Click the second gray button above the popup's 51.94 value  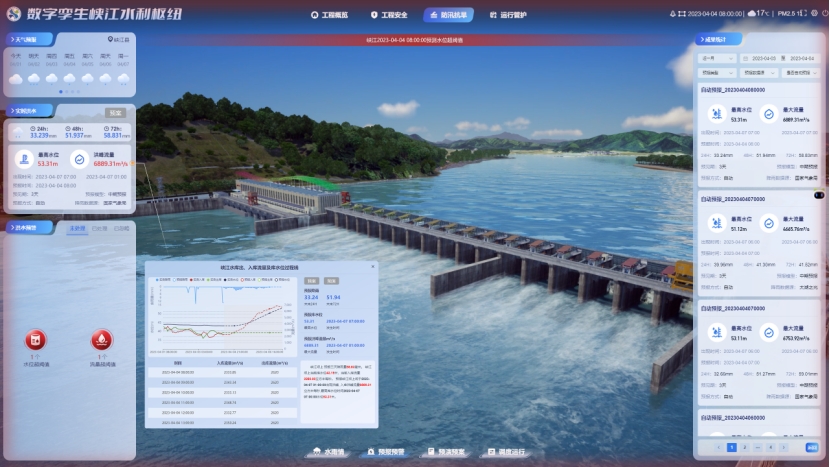tap(331, 281)
